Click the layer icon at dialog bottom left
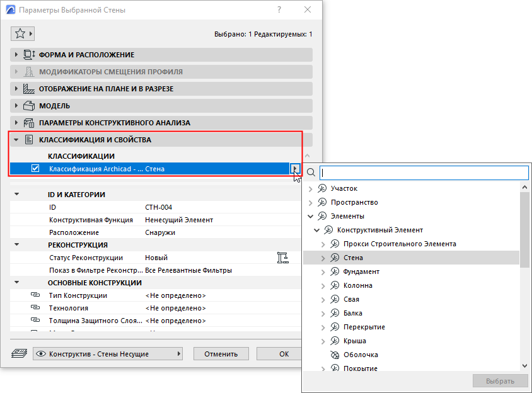 pos(19,353)
